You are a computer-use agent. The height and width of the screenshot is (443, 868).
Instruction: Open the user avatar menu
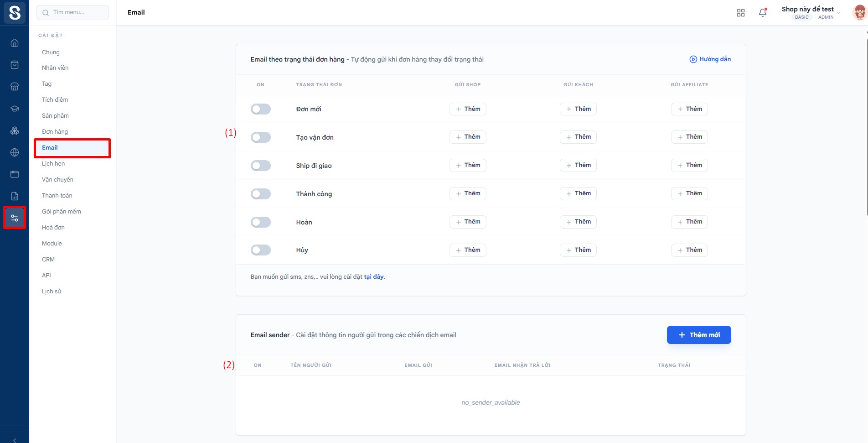[x=859, y=12]
